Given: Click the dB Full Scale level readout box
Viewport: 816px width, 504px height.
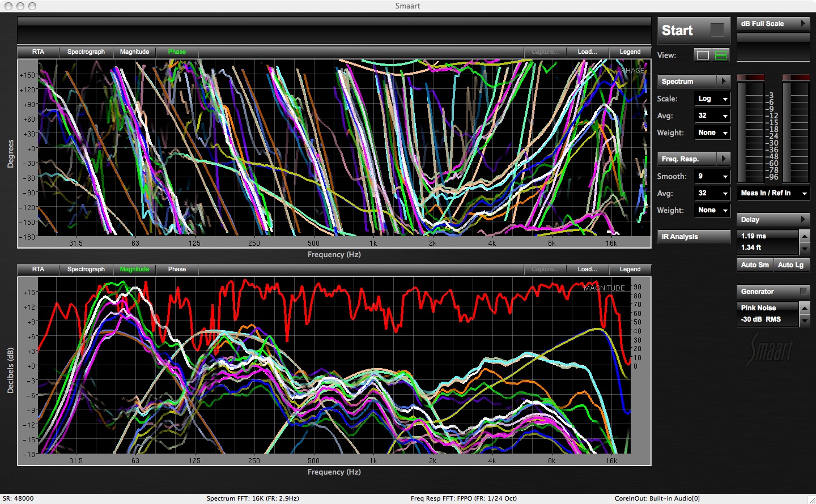Looking at the screenshot, I should pyautogui.click(x=773, y=47).
